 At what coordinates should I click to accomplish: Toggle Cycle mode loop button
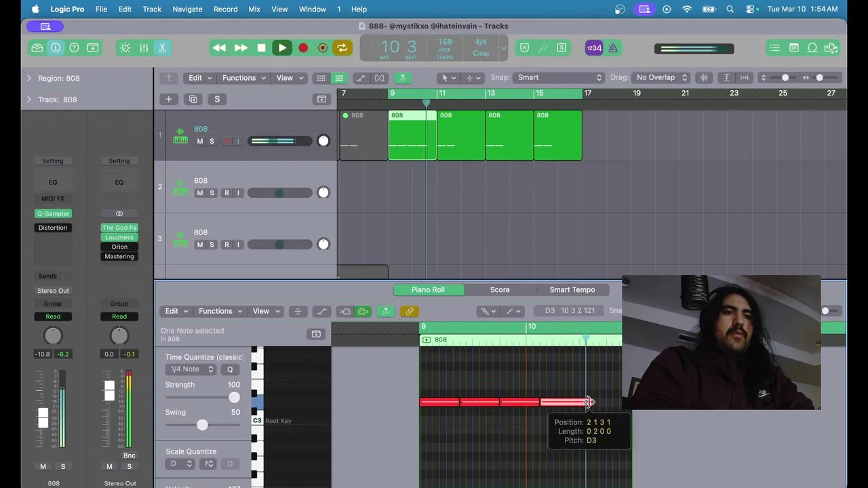[342, 48]
